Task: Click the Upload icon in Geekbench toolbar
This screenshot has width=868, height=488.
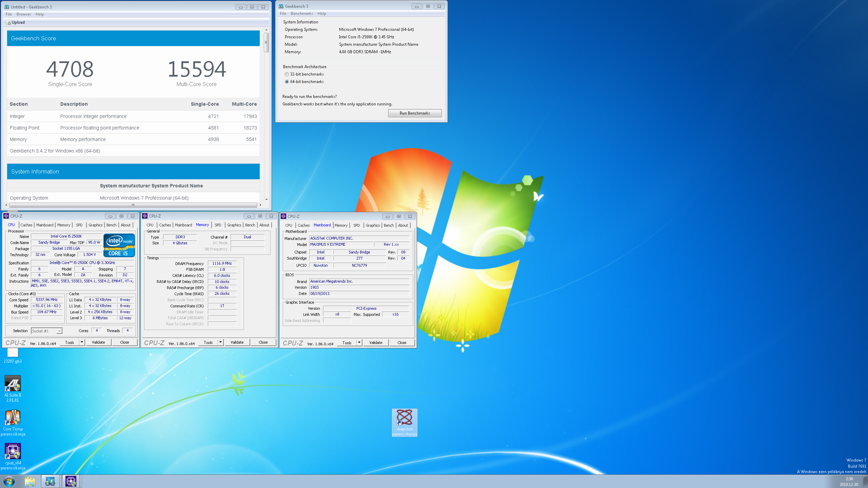Action: click(x=8, y=22)
